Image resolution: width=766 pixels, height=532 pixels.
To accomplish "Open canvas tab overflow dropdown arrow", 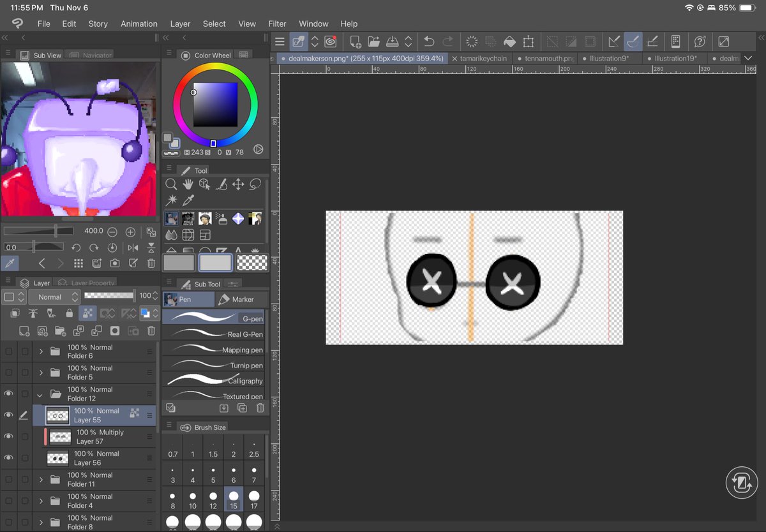I will coord(749,58).
